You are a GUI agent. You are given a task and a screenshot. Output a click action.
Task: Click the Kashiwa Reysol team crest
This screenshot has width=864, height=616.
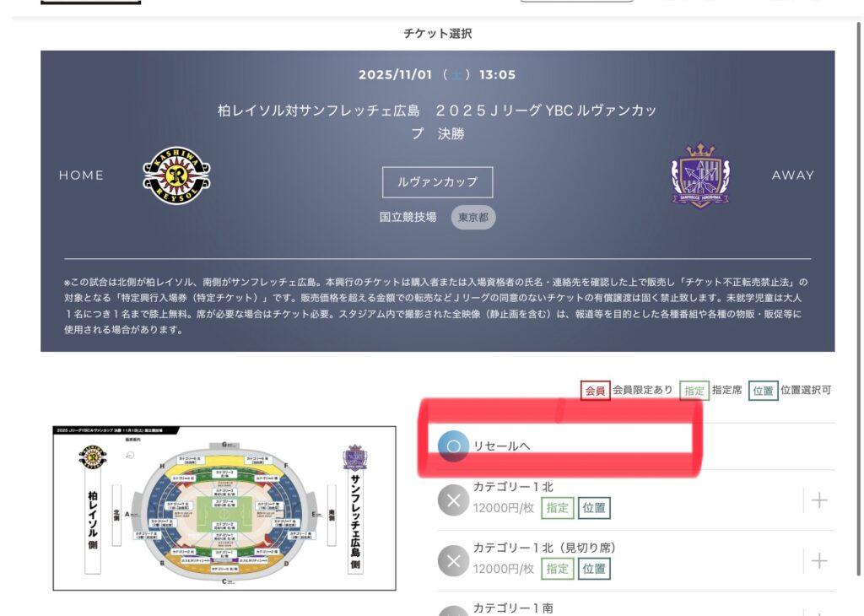[x=176, y=176]
